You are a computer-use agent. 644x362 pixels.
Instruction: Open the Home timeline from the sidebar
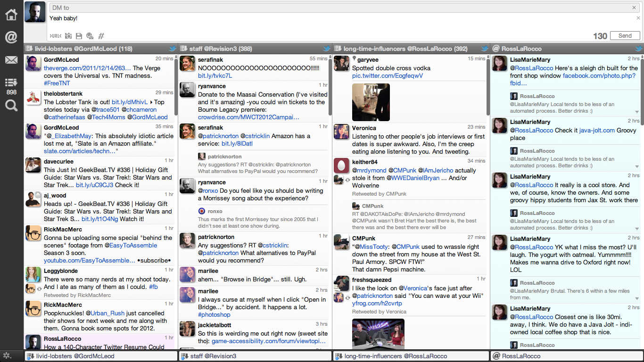tap(11, 15)
